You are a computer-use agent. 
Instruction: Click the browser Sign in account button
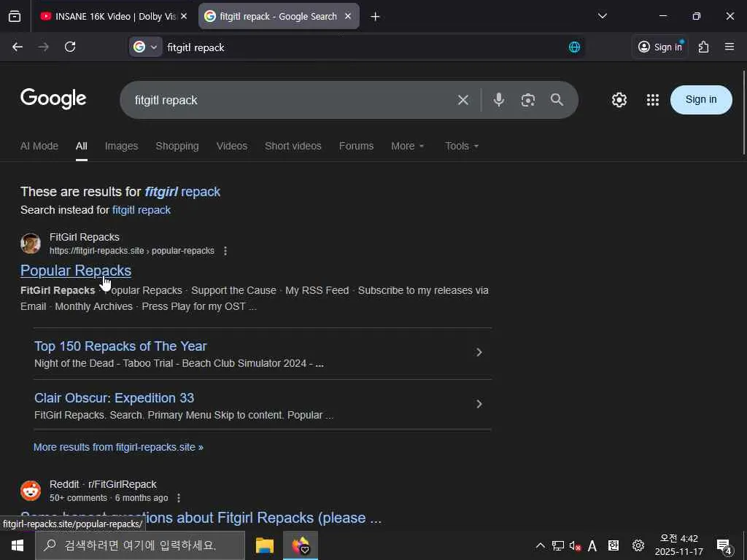[660, 47]
